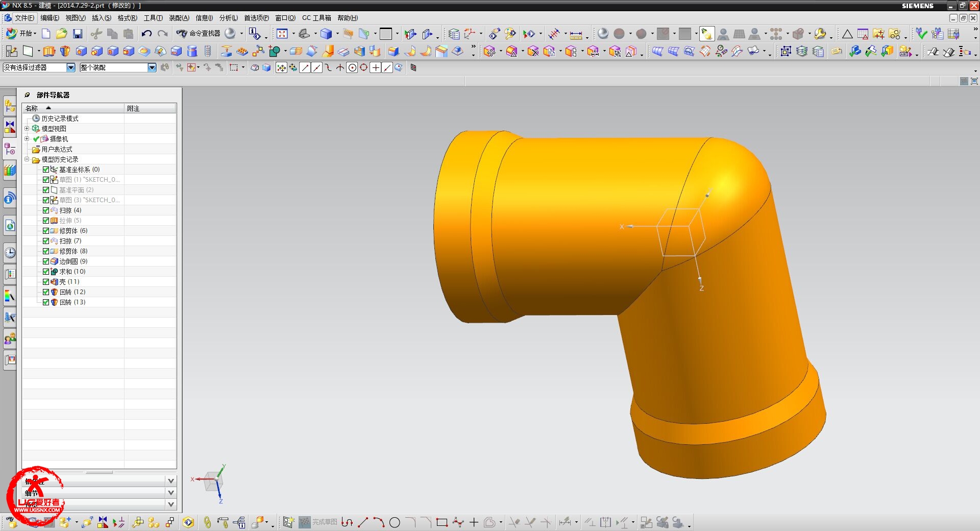This screenshot has width=980, height=531.
Task: Toggle checkbox for 修剪体 (6)
Action: click(46, 231)
